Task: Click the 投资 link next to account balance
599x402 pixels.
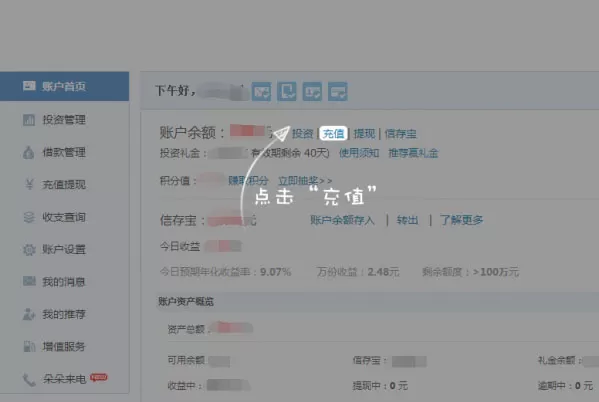Action: pos(303,133)
